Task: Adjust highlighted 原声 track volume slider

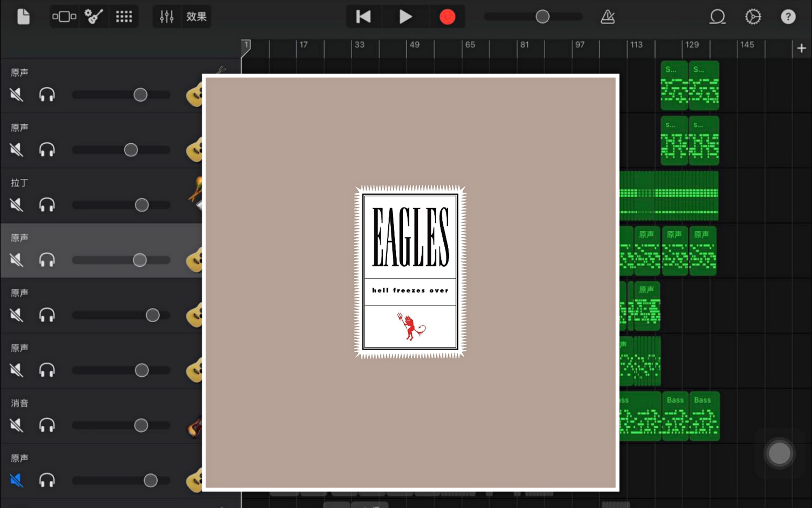Action: [121, 260]
